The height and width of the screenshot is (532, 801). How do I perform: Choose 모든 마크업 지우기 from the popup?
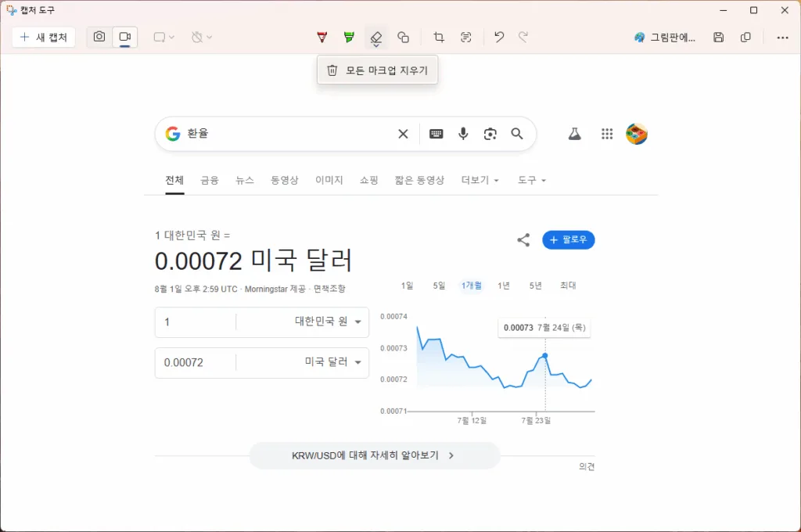coord(378,70)
